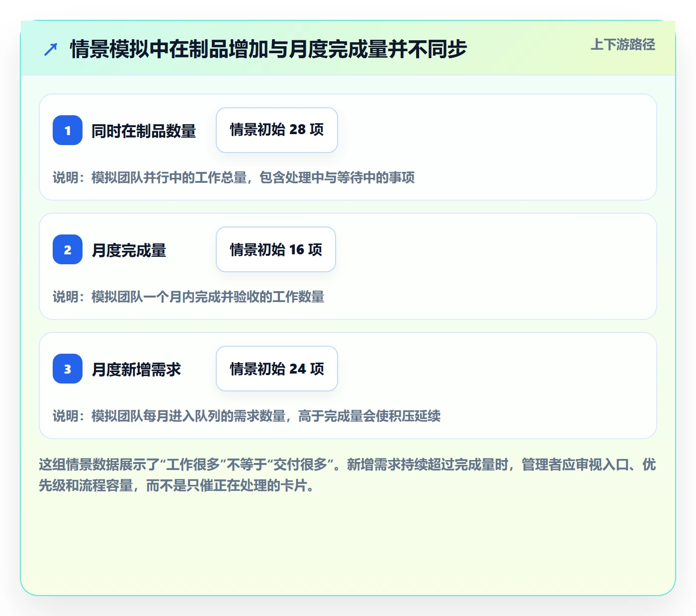Image resolution: width=696 pixels, height=616 pixels.
Task: Click the summary paragraph starting 这组情景数据展示了
Action: pyautogui.click(x=348, y=475)
